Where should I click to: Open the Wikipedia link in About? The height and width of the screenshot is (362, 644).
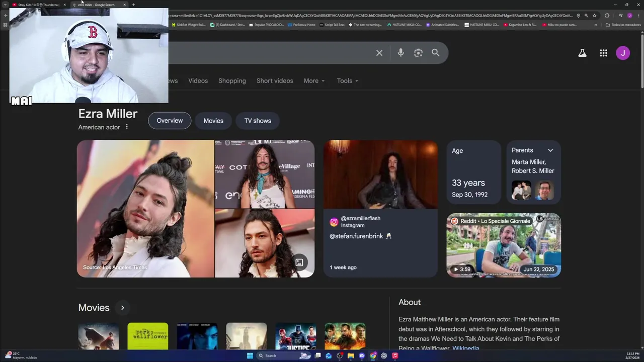pyautogui.click(x=466, y=348)
